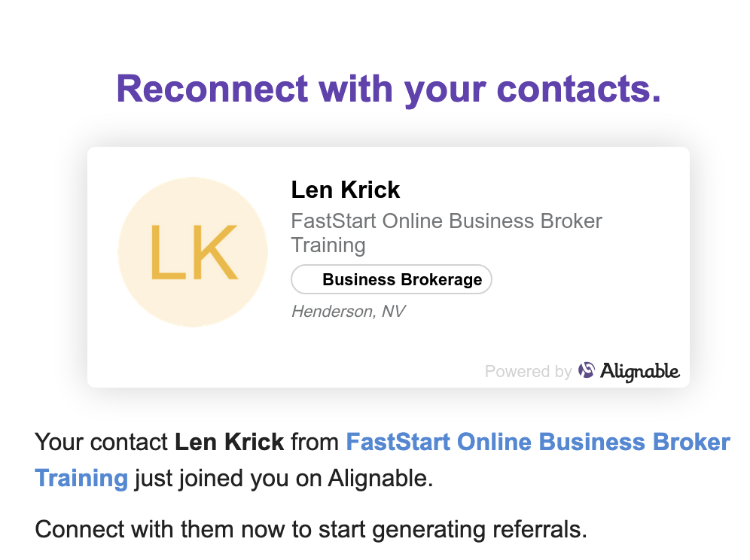Viewport: 750px width, 560px height.
Task: Click the Henderson, NV location text
Action: pos(348,312)
